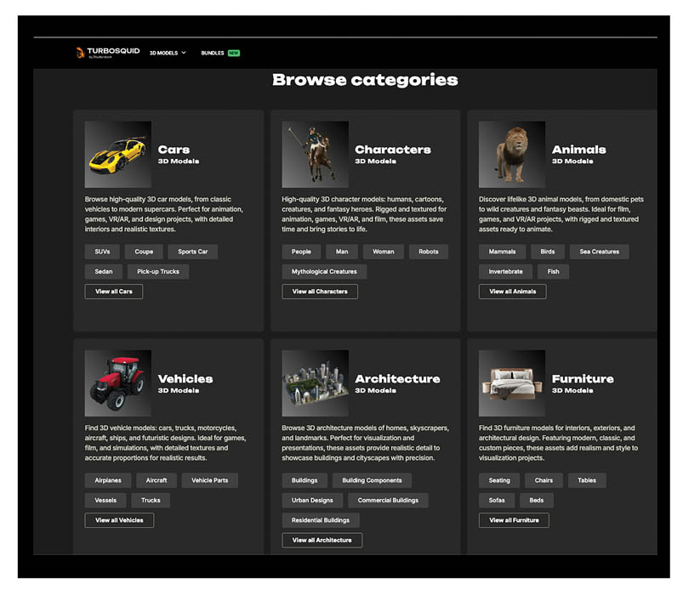Click the red tractor thumbnail

pyautogui.click(x=118, y=382)
